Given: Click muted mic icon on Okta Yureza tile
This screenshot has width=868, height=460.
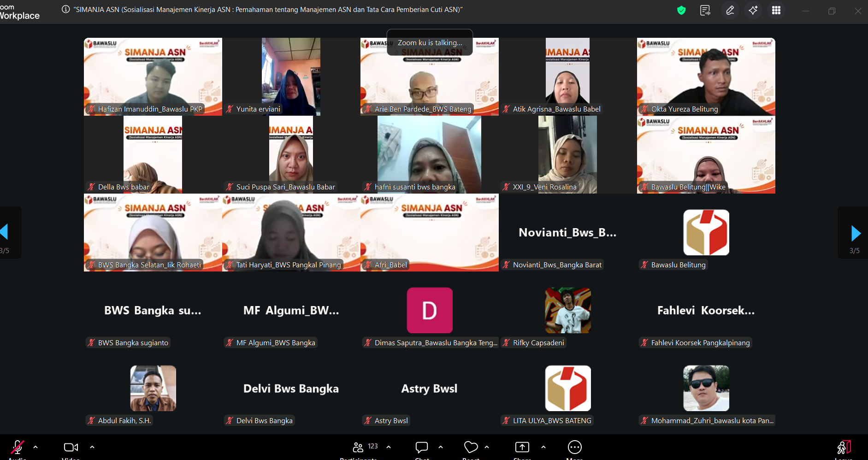Looking at the screenshot, I should pos(645,109).
